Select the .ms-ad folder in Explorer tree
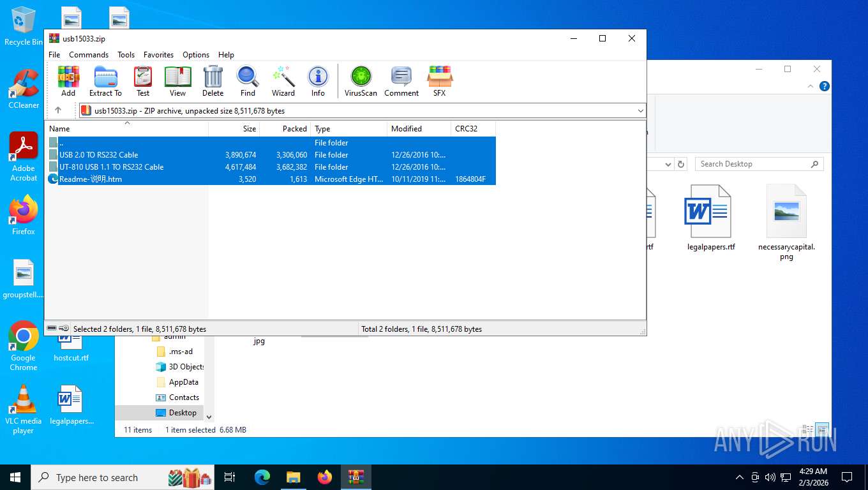Screen dimensions: 868x490 175,352
